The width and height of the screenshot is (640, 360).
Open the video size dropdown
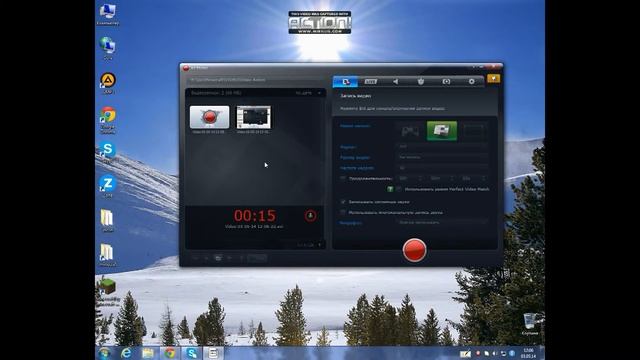tap(442, 157)
